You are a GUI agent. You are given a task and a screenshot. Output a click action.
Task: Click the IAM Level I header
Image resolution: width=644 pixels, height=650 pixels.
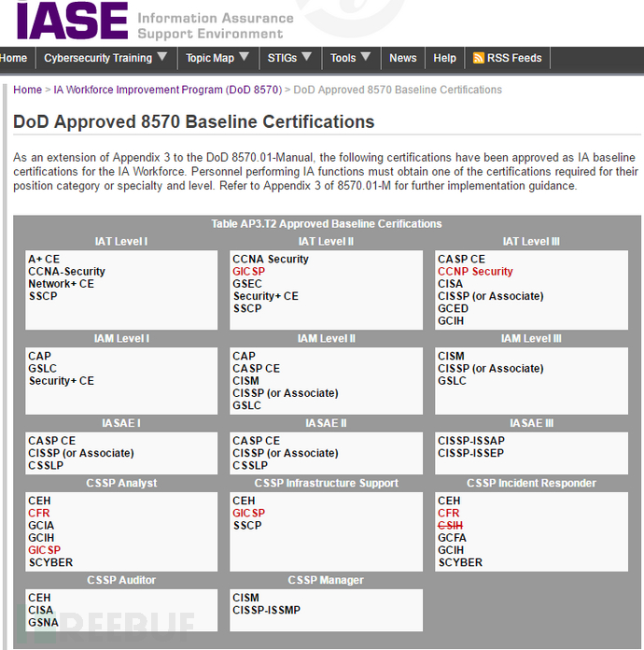pos(121,338)
